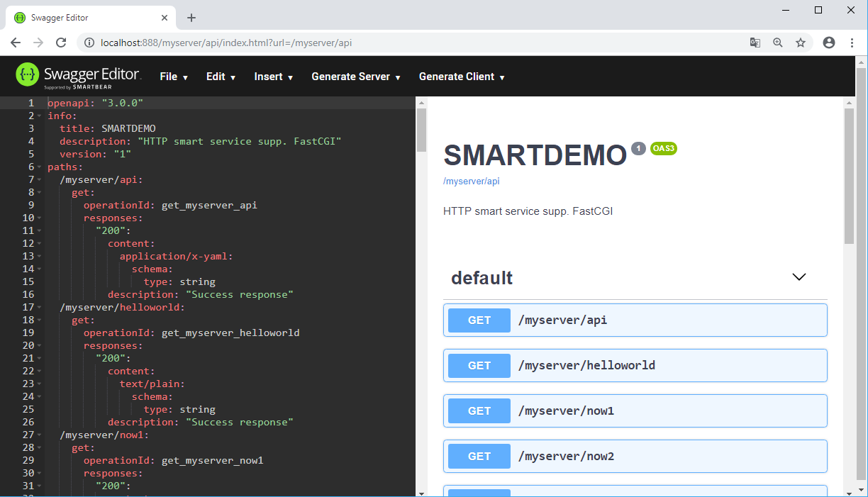Click the OAS3 badge

pyautogui.click(x=664, y=148)
